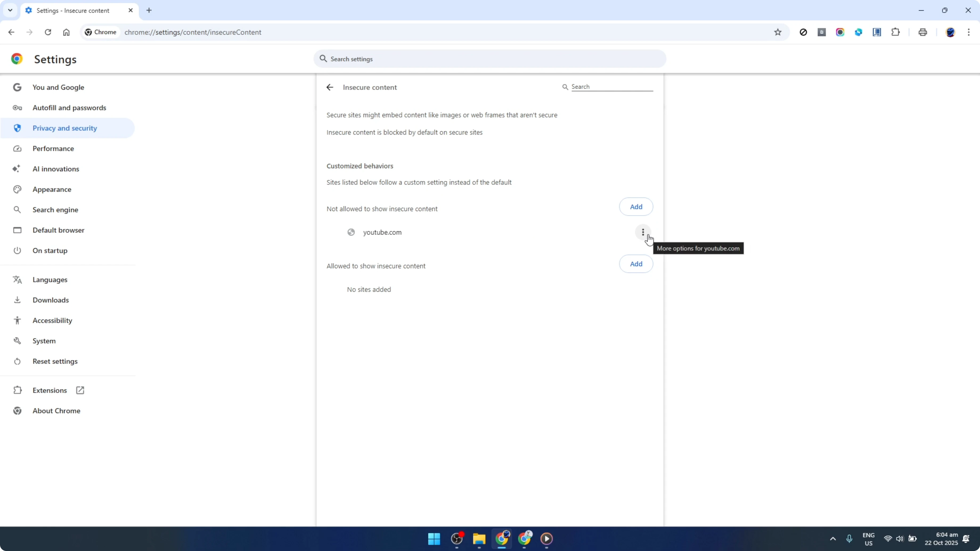980x551 pixels.
Task: Click the reading list sidebar icon
Action: coord(877,32)
